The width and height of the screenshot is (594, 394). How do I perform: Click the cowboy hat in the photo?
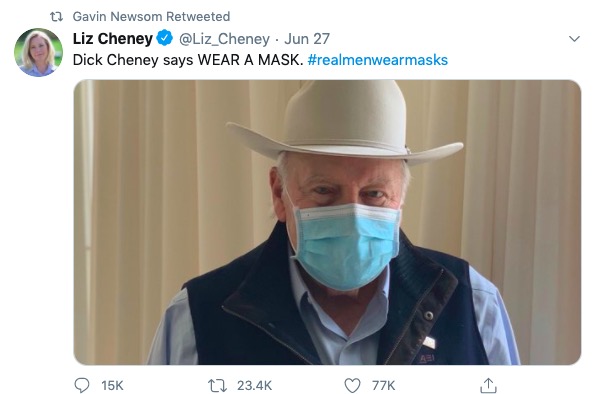coord(344,121)
